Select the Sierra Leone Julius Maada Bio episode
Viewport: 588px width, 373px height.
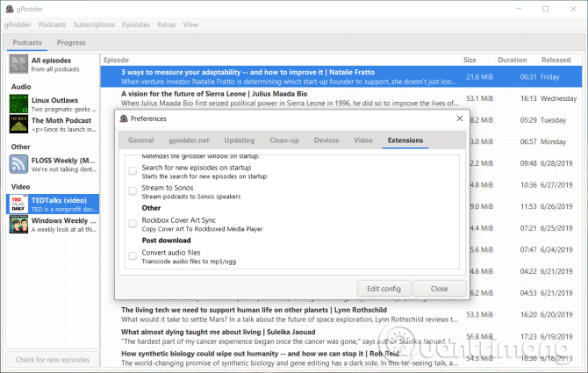tap(341, 98)
